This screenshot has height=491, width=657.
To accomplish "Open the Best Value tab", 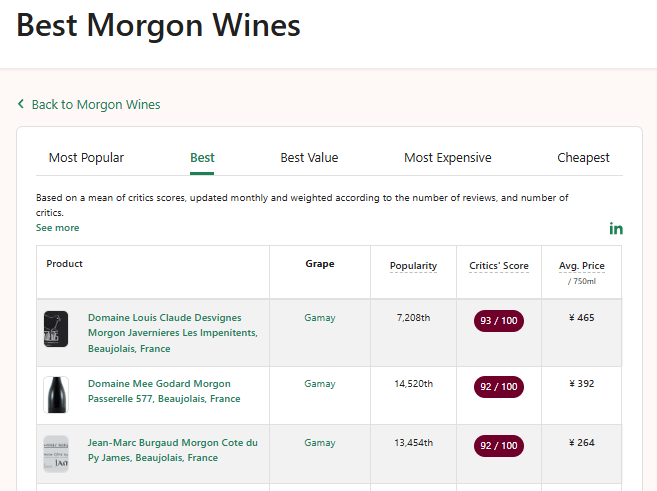I will [x=309, y=158].
